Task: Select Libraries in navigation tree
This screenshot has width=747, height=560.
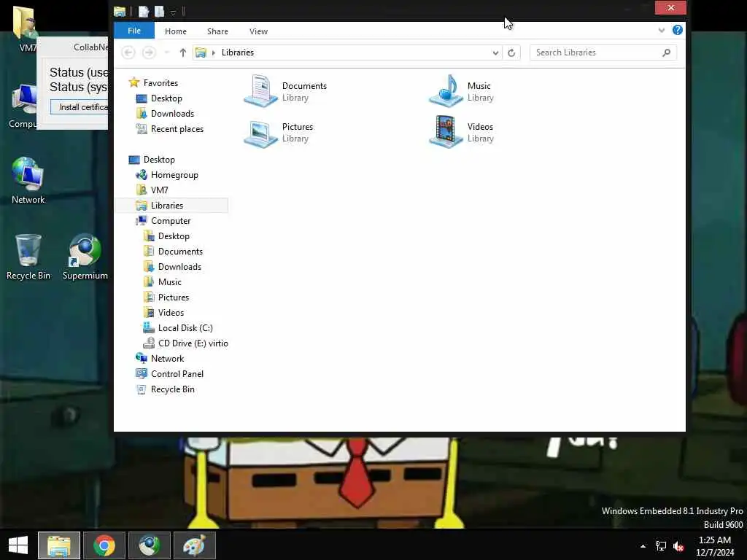Action: point(167,205)
